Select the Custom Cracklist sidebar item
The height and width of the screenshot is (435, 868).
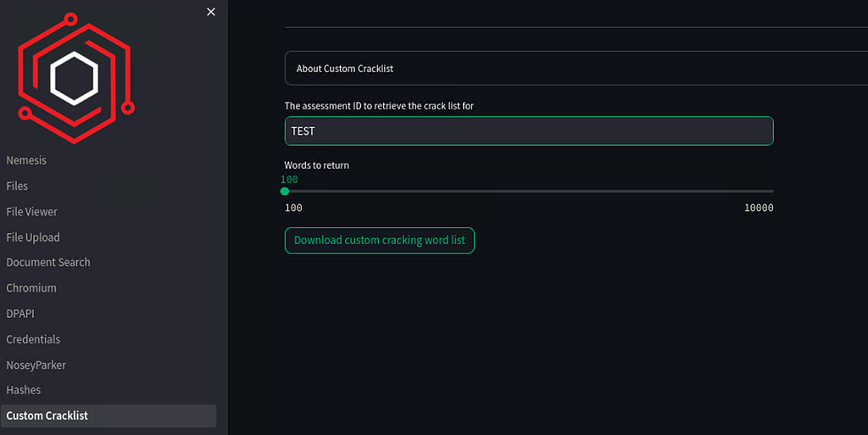(x=108, y=415)
